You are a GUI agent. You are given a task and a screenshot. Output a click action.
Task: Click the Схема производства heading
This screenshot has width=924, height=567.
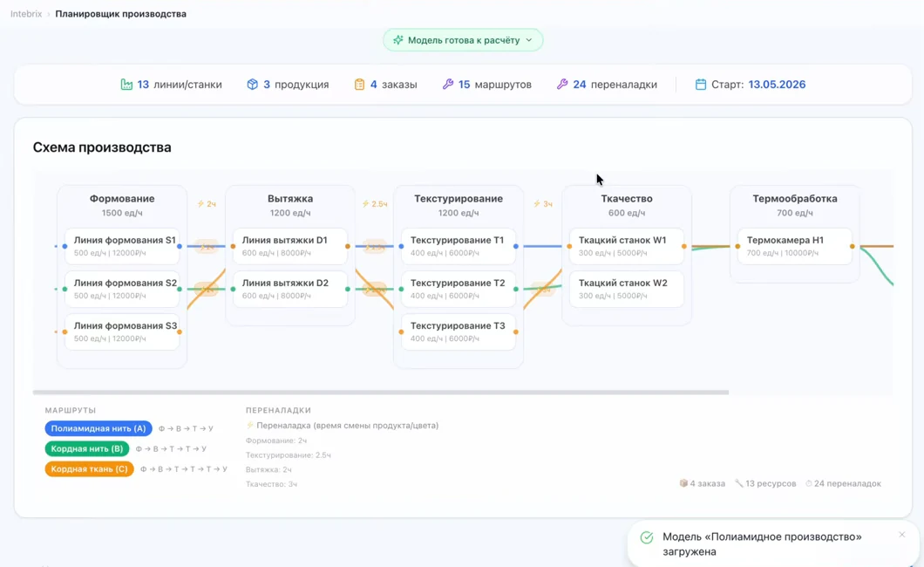pyautogui.click(x=102, y=147)
